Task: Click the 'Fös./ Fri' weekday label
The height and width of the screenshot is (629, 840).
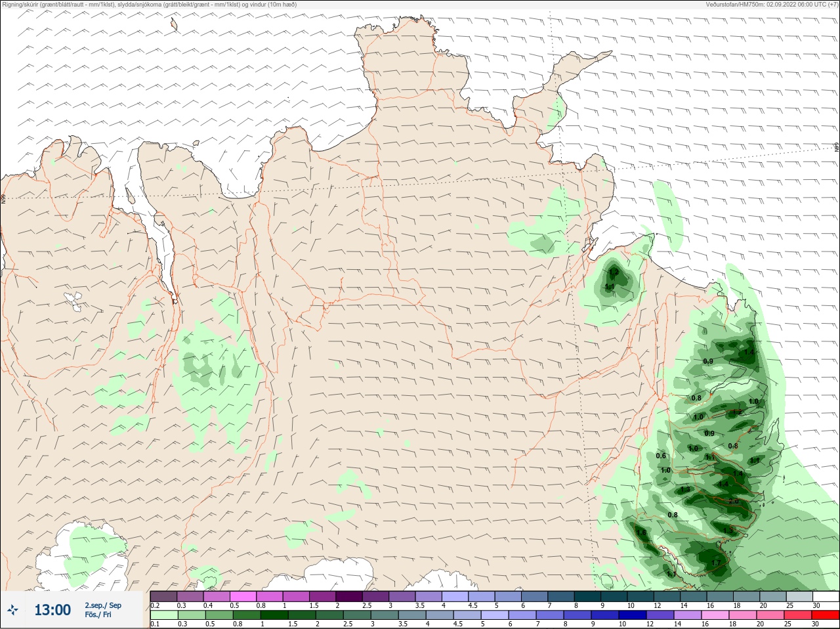Action: coord(98,615)
